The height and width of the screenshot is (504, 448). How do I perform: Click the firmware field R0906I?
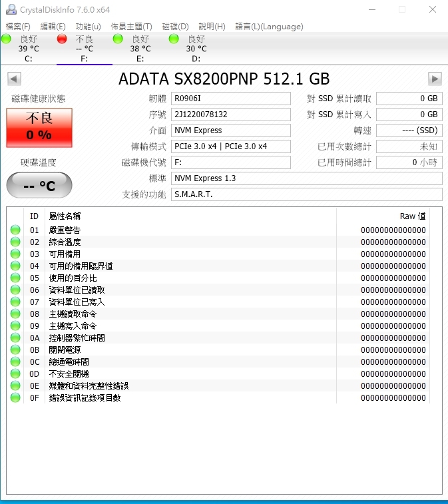coord(231,99)
